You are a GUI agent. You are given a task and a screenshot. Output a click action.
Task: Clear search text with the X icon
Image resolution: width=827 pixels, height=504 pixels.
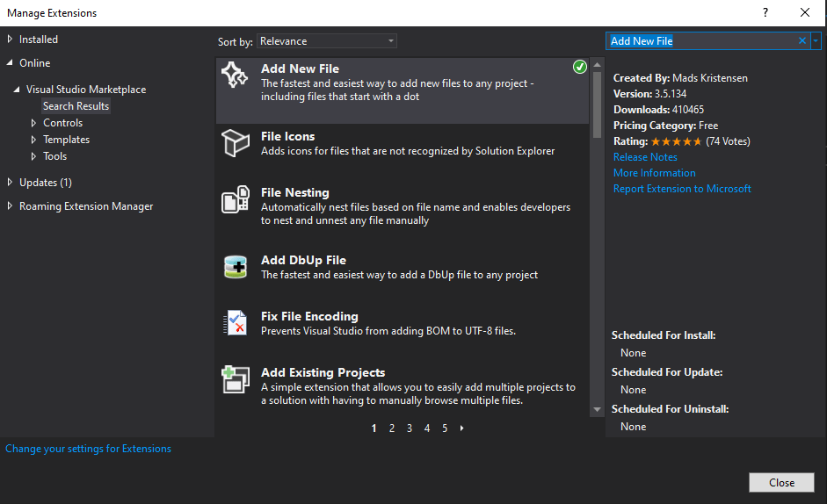click(x=802, y=41)
